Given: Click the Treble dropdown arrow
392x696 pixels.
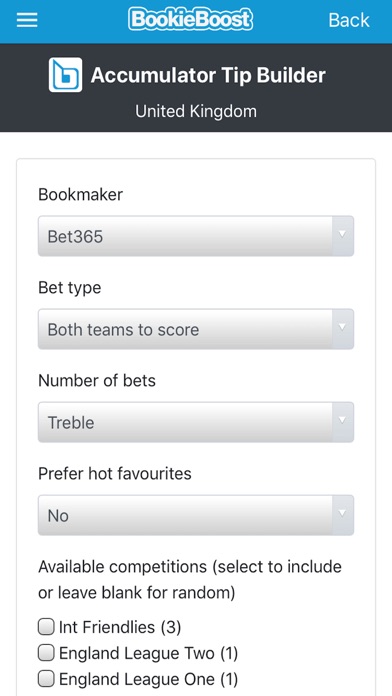Looking at the screenshot, I should [x=342, y=421].
